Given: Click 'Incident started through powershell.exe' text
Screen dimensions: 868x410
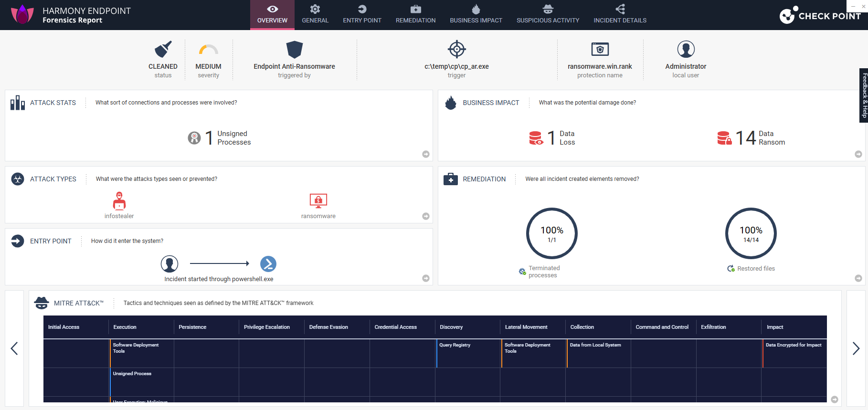Looking at the screenshot, I should 219,279.
